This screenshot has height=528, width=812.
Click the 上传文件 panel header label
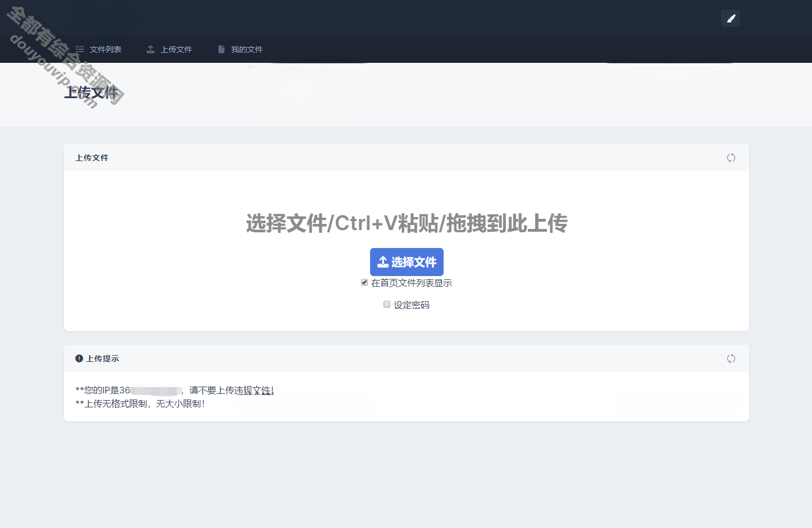point(92,158)
